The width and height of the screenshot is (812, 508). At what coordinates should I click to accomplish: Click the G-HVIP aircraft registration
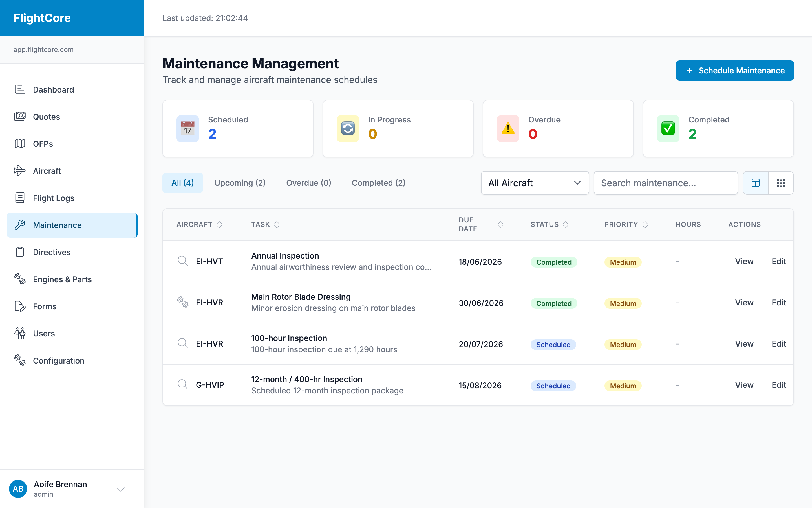[x=210, y=385]
